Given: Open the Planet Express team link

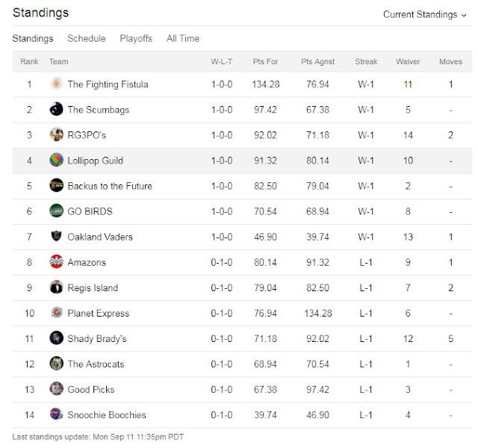Looking at the screenshot, I should pos(98,314).
